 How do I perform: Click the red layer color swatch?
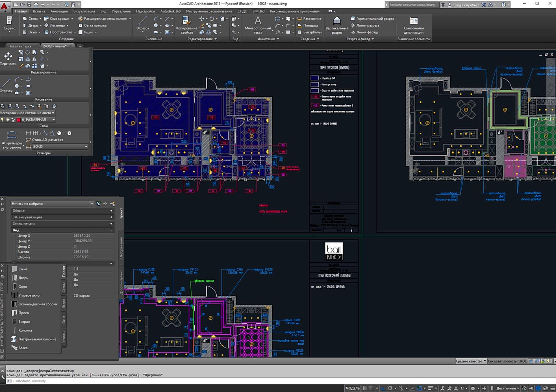19,120
